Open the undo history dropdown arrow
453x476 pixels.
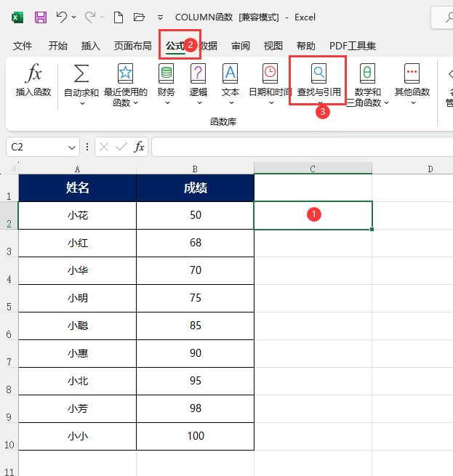click(x=74, y=17)
